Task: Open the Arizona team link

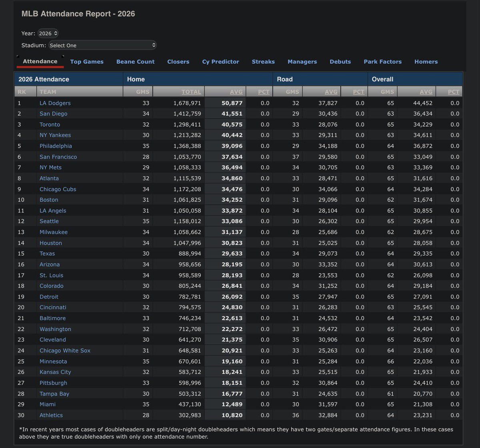Action: pyautogui.click(x=50, y=265)
